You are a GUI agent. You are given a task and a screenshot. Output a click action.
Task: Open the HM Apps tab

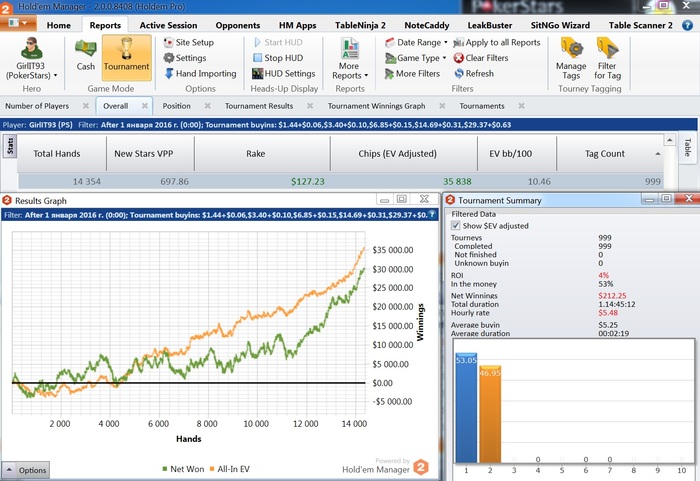[x=297, y=25]
